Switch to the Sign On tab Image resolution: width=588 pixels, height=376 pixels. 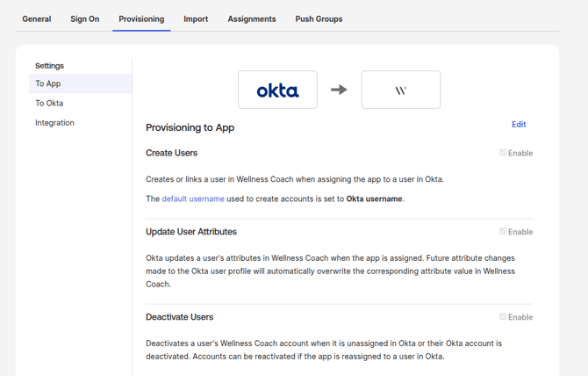[x=84, y=18]
